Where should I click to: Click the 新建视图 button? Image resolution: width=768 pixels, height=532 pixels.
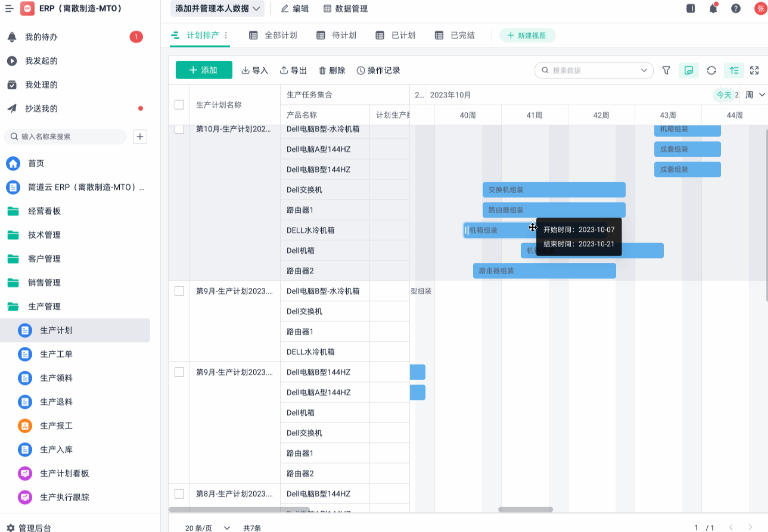[x=527, y=35]
